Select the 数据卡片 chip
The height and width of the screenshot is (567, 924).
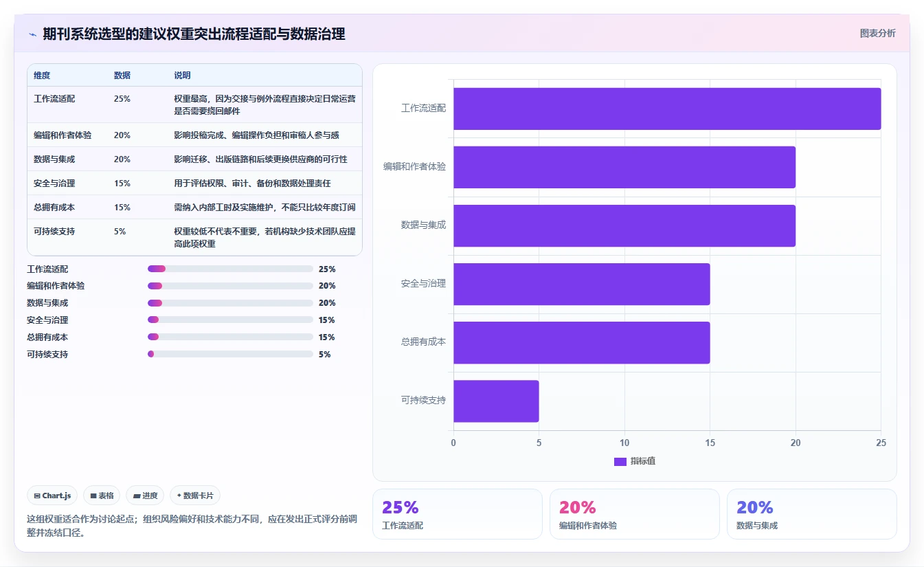coord(195,496)
